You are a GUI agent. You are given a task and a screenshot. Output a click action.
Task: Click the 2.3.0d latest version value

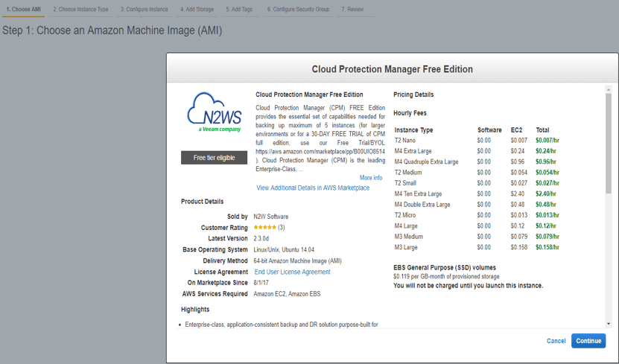coord(261,238)
